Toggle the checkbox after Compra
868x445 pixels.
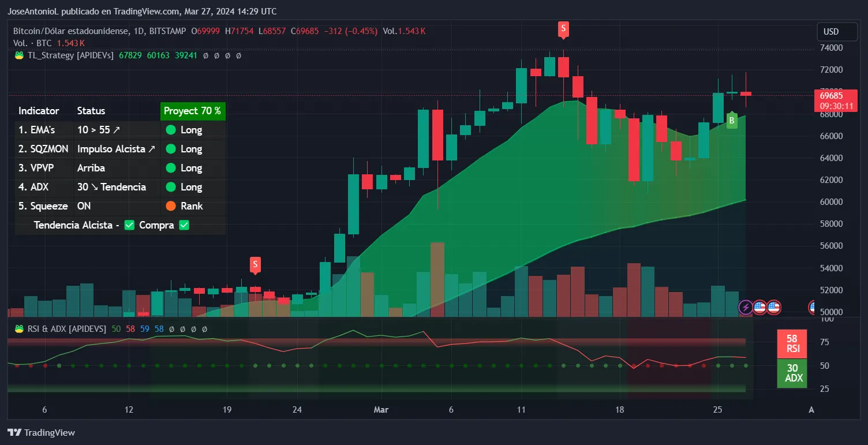point(184,225)
